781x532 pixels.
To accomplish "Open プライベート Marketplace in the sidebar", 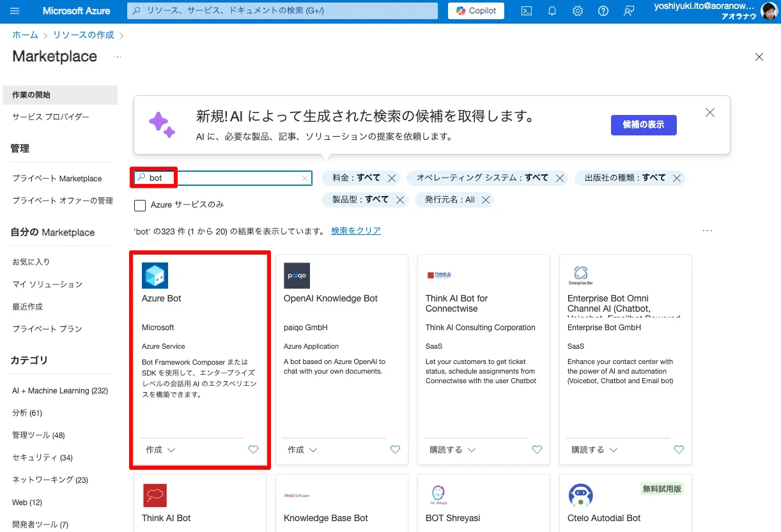I will pos(57,179).
